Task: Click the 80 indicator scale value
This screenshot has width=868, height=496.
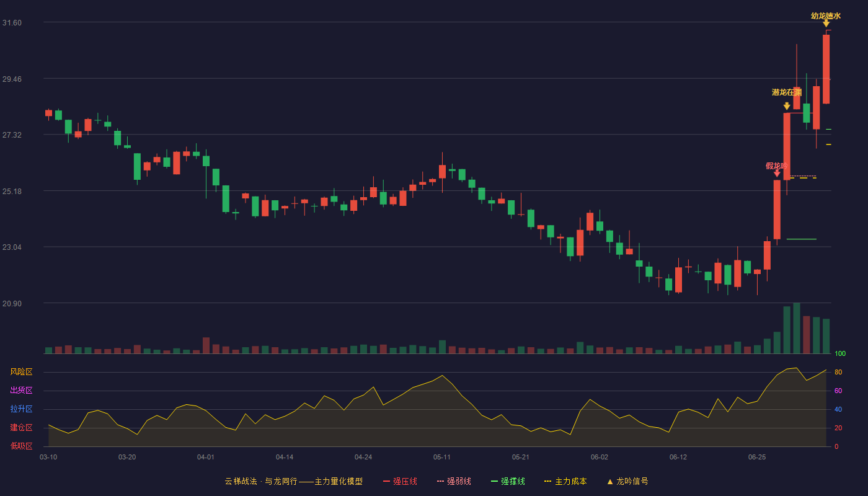Action: (838, 372)
